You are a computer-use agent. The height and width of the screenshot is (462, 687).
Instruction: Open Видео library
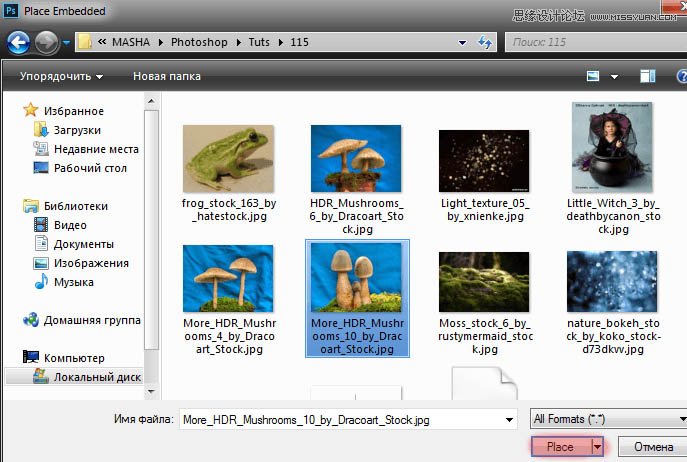pyautogui.click(x=70, y=225)
